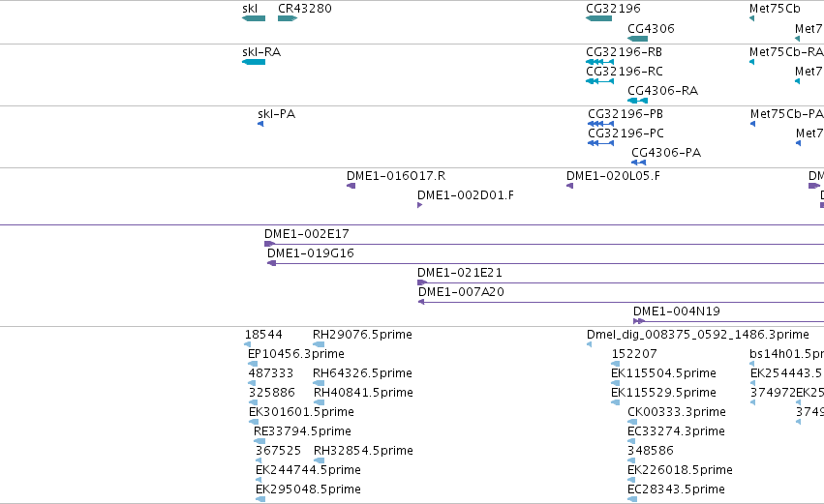The width and height of the screenshot is (824, 504).
Task: Click the CG32196-PB protein feature
Action: click(x=600, y=124)
